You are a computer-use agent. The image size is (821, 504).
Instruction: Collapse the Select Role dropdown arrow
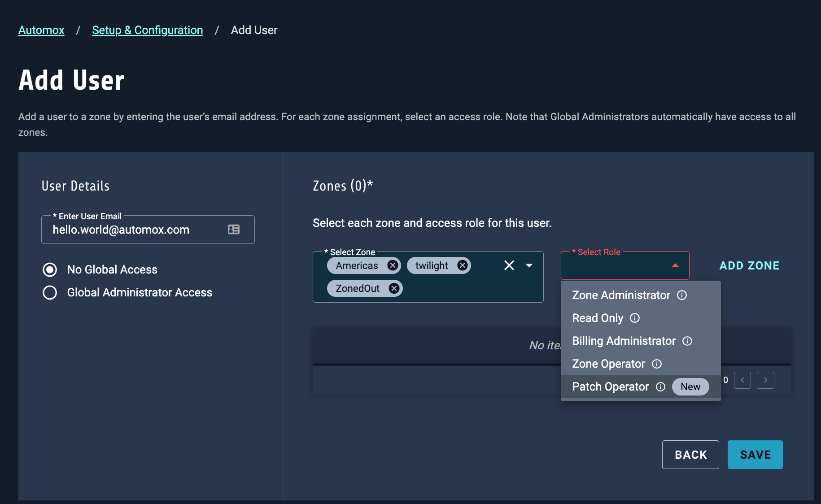pos(675,265)
